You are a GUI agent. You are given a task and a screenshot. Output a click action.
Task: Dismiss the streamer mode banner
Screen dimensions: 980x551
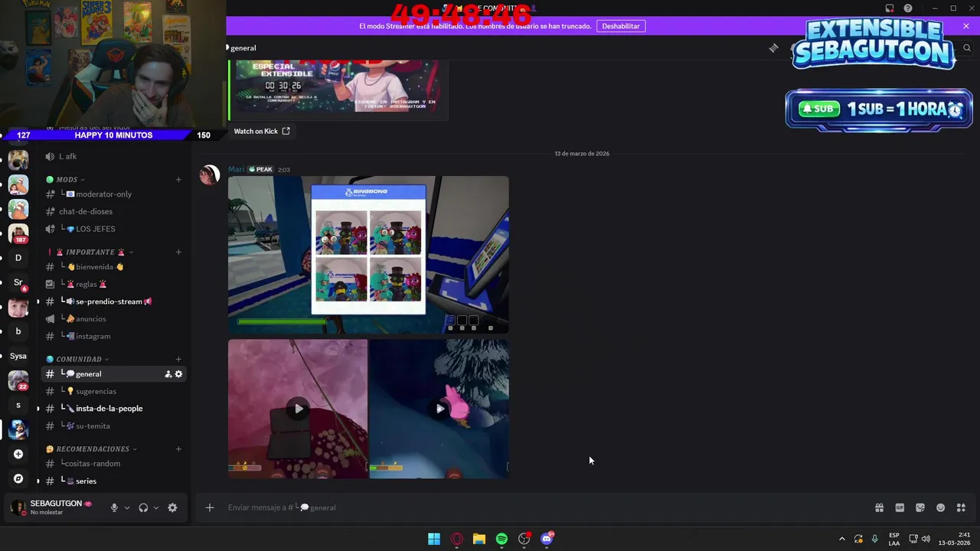(966, 26)
